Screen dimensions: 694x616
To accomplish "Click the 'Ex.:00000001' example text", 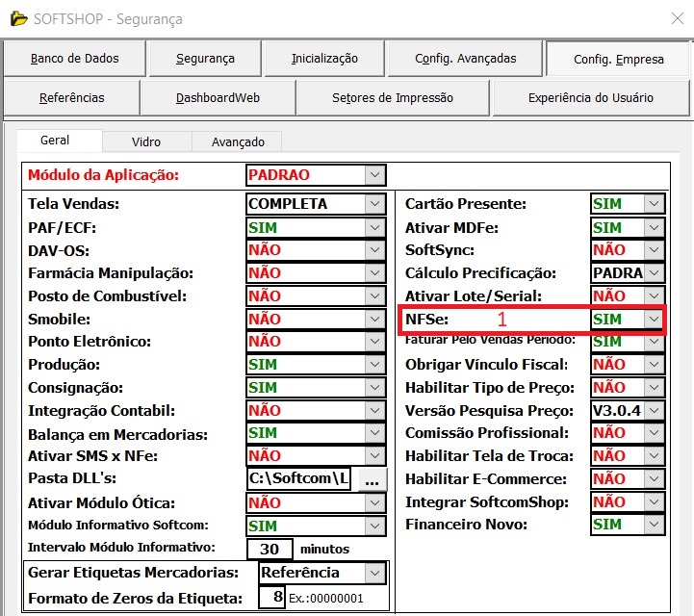I will click(326, 599).
